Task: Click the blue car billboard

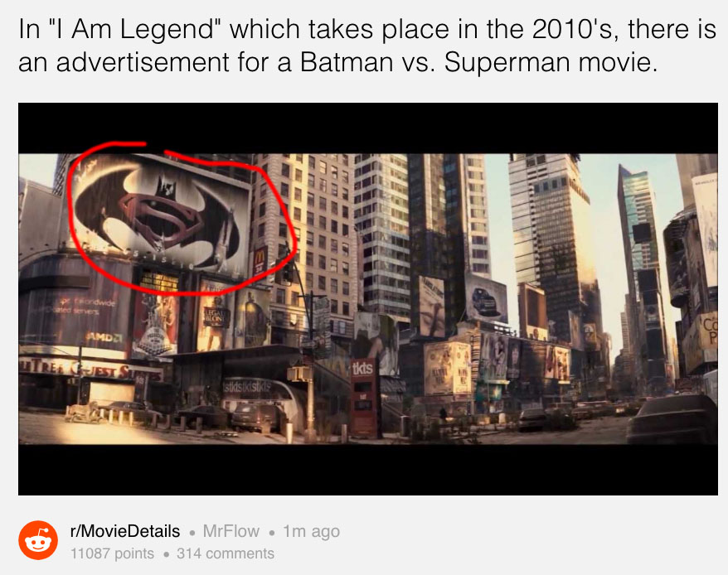Action: pos(486,300)
